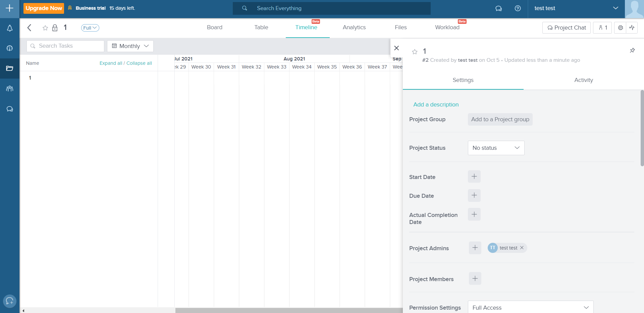The height and width of the screenshot is (313, 644).
Task: Click Add to a Project group
Action: click(x=500, y=120)
